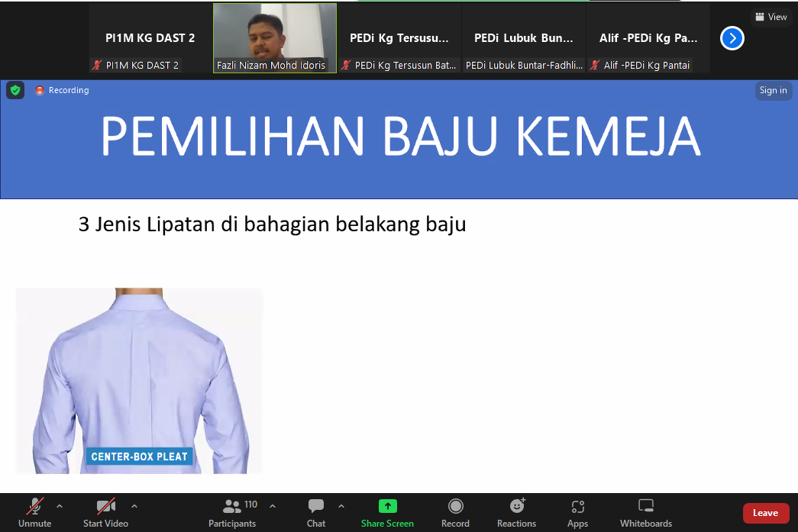The width and height of the screenshot is (798, 532).
Task: Click the Sign in button
Action: pyautogui.click(x=773, y=90)
